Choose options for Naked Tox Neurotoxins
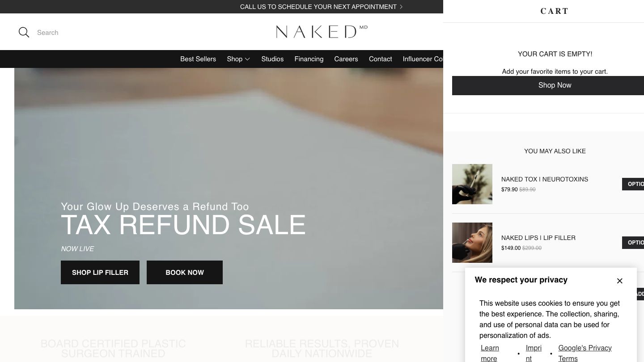Viewport: 644px width, 362px height. [633, 184]
